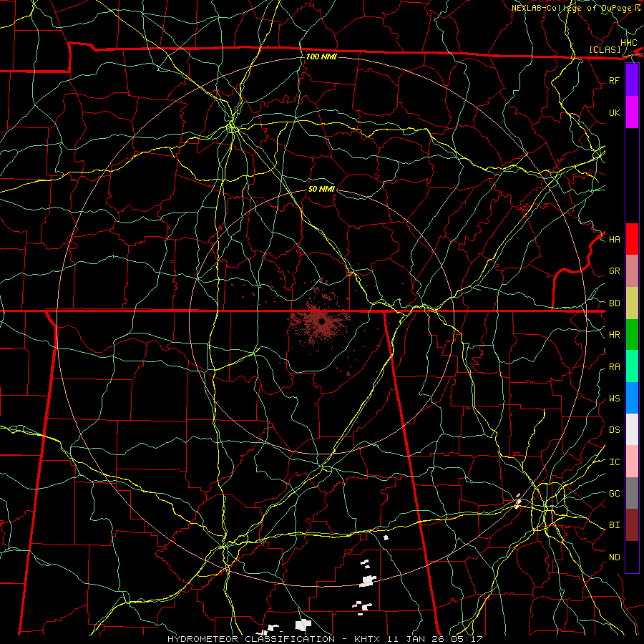Select the light pink IC swatch

coord(632,462)
